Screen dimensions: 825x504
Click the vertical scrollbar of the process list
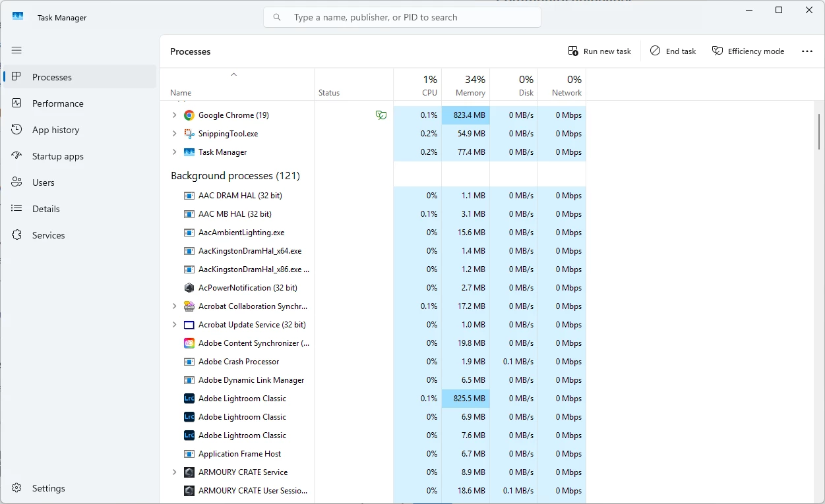click(819, 132)
